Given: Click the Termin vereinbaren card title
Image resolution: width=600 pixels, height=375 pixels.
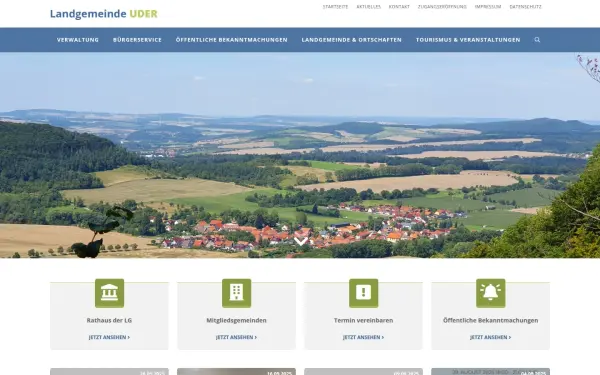Looking at the screenshot, I should pyautogui.click(x=364, y=320).
